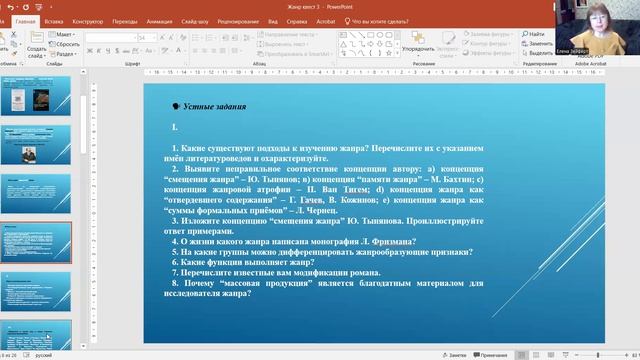Align text left
The image size is (640, 360).
click(195, 51)
